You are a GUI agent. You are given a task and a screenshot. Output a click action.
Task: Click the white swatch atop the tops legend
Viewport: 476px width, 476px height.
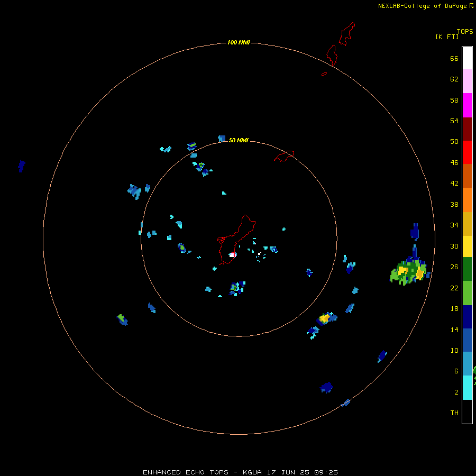click(x=467, y=58)
